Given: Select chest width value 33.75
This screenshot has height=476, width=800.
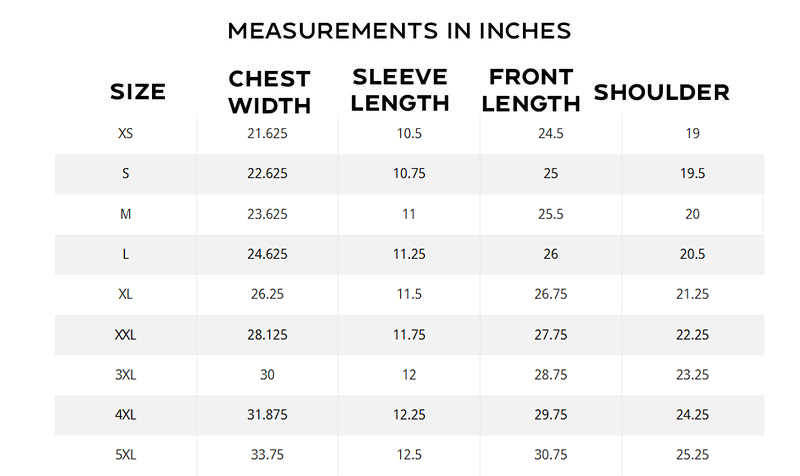Looking at the screenshot, I should [x=269, y=455].
